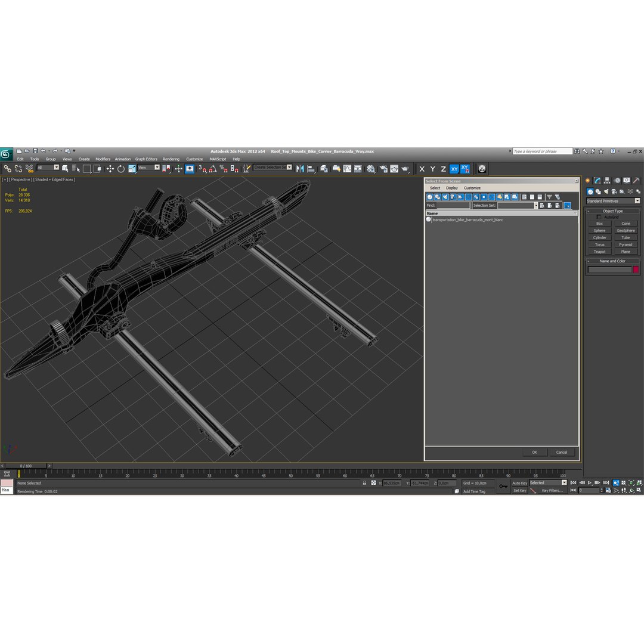Toggle restrict to X axis constraint
This screenshot has height=644, width=644.
[422, 169]
